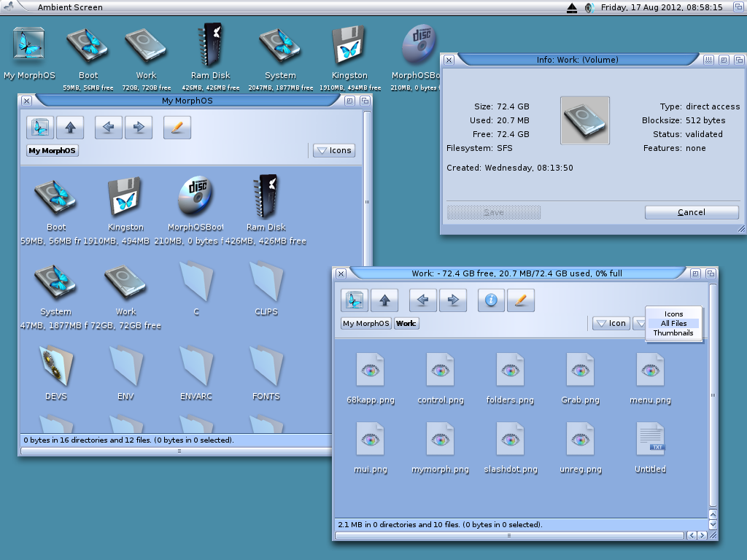Click the back arrow in Work window
The width and height of the screenshot is (747, 560).
tap(422, 300)
